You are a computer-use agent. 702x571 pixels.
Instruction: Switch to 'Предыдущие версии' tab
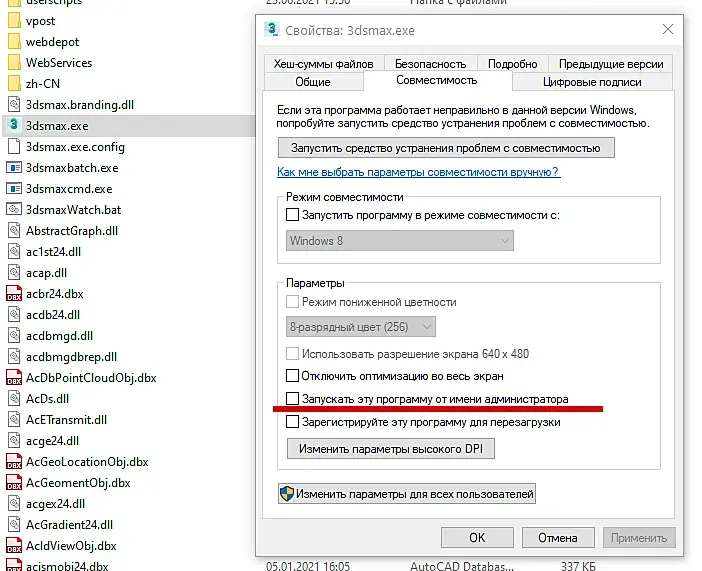611,64
